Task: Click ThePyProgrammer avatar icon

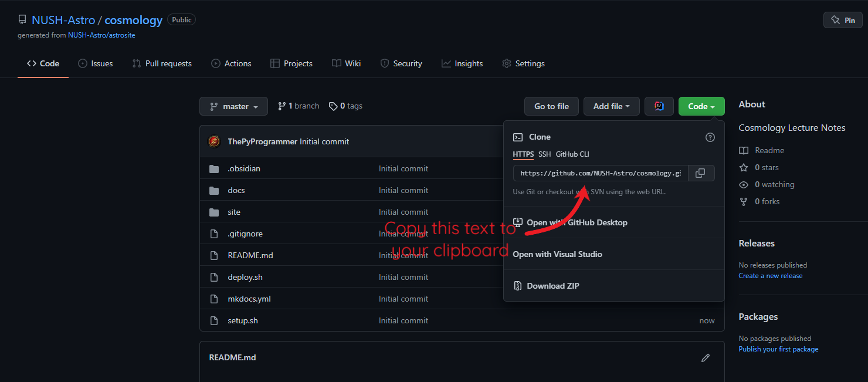Action: point(215,141)
